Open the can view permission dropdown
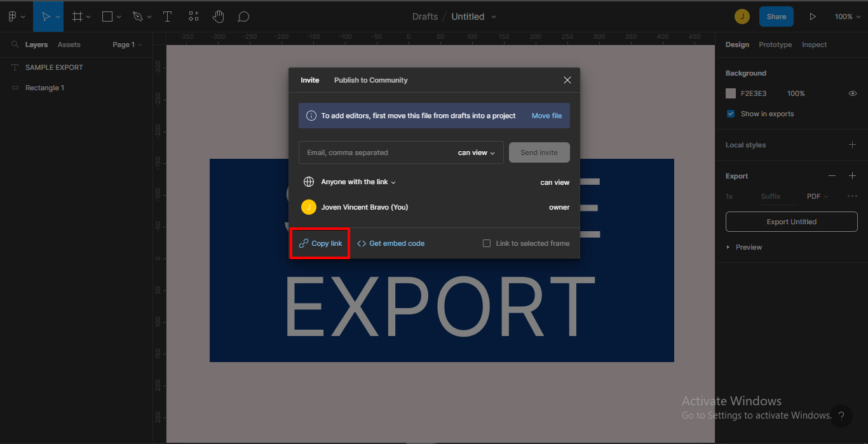This screenshot has height=444, width=868. click(477, 152)
